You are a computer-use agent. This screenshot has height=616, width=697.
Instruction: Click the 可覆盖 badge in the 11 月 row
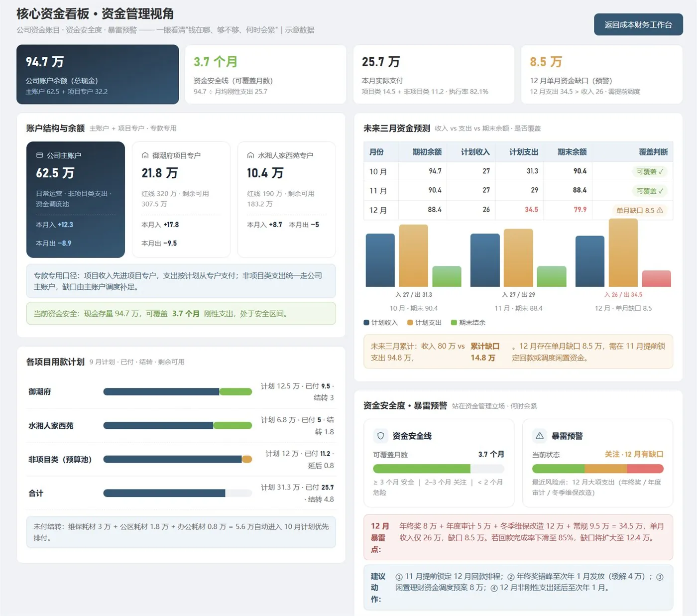(x=650, y=191)
